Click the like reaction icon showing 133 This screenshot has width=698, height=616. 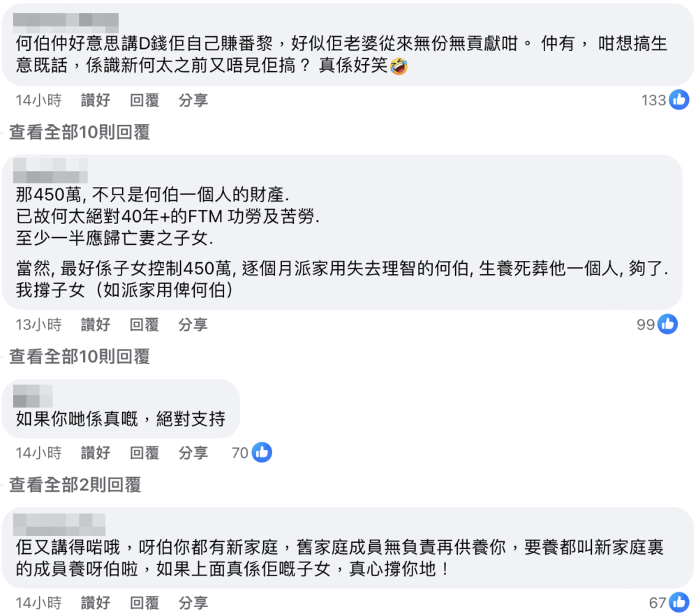coord(678,100)
